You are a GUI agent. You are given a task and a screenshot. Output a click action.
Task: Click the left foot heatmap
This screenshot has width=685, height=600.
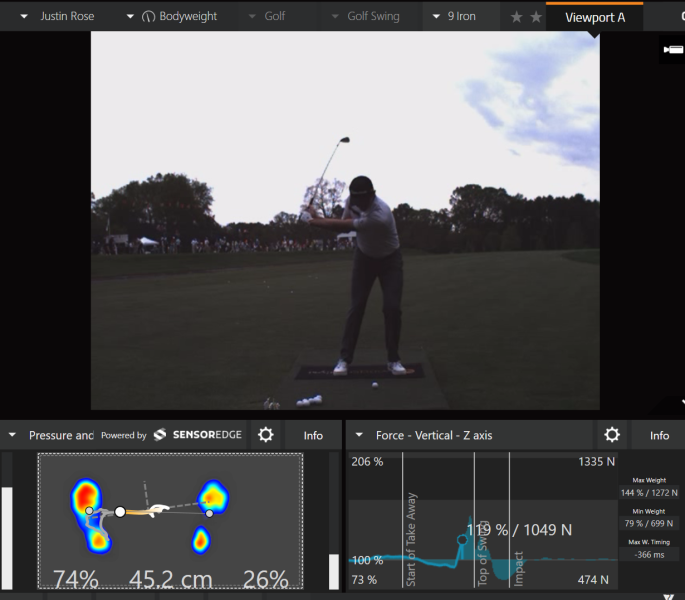pos(90,515)
